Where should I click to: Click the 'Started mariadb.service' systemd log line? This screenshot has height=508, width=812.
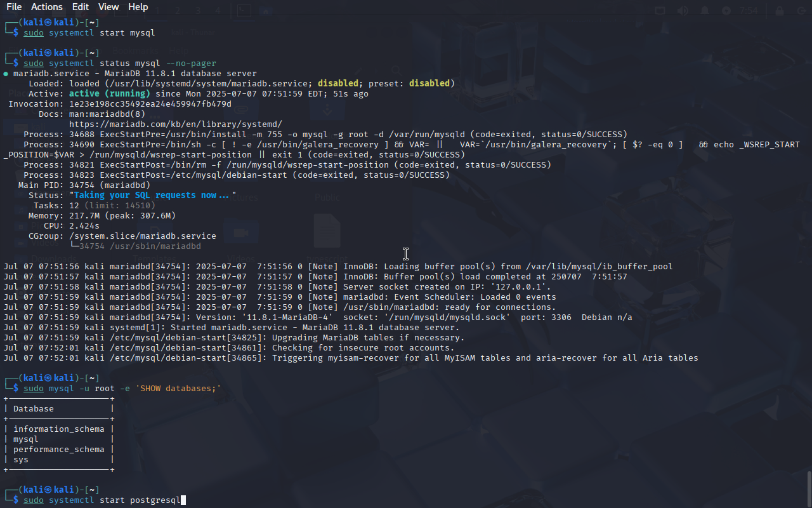(231, 328)
